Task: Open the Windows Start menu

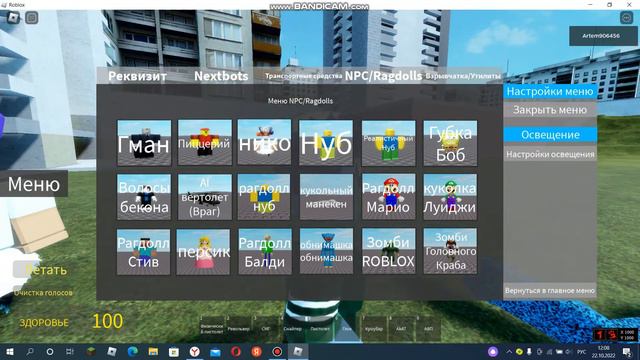Action: tap(10, 351)
